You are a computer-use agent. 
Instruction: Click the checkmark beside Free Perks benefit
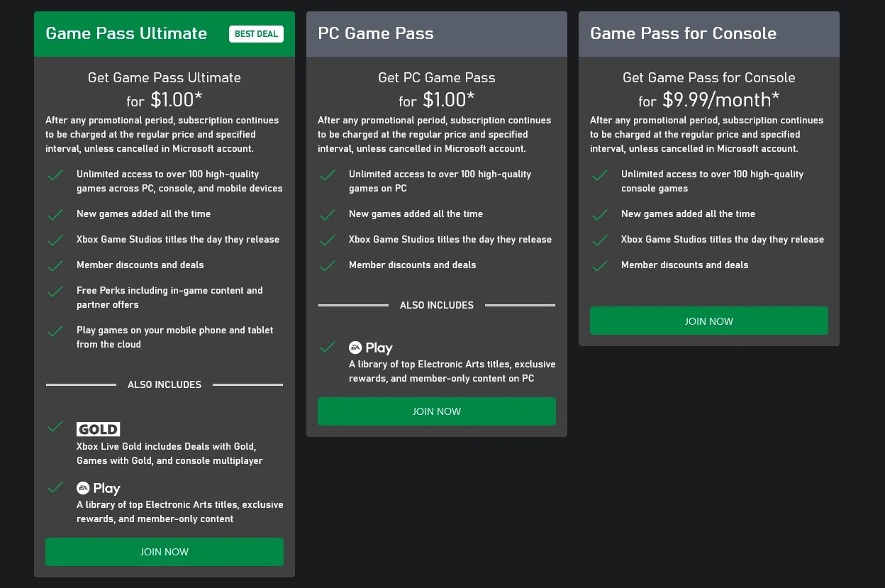point(55,291)
